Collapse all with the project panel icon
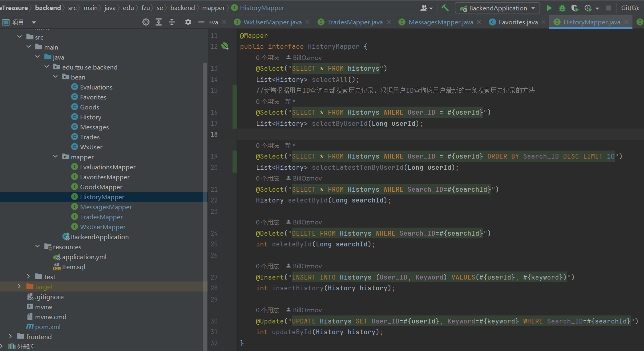Image resolution: width=644 pixels, height=351 pixels. click(172, 22)
